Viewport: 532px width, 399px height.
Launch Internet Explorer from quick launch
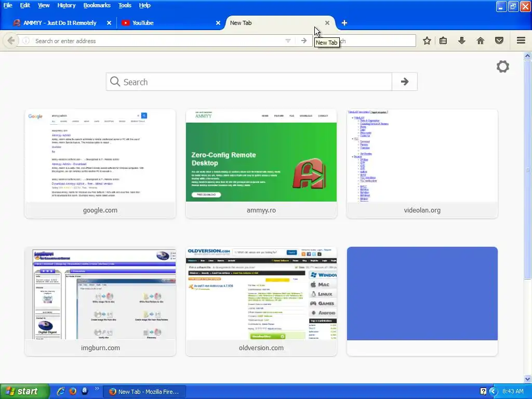click(61, 391)
